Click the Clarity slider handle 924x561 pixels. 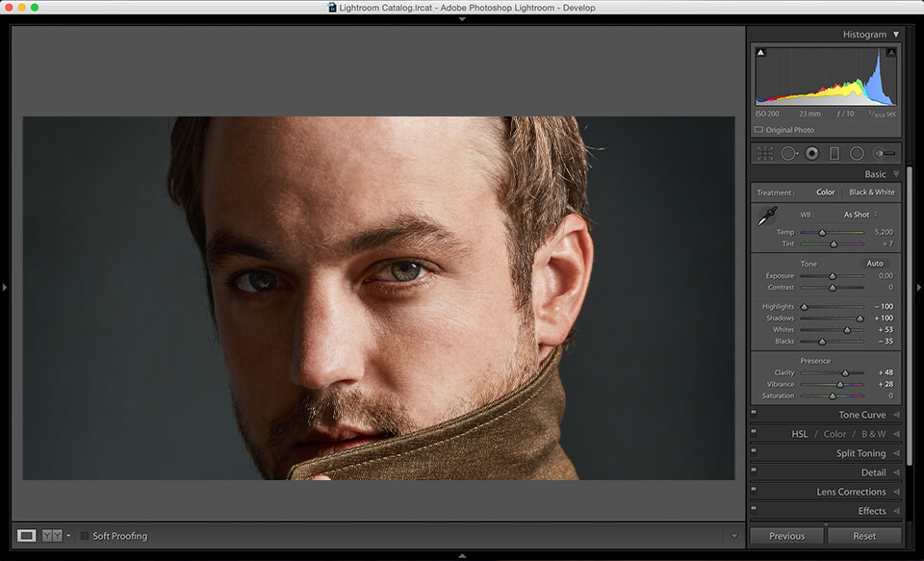click(x=845, y=372)
